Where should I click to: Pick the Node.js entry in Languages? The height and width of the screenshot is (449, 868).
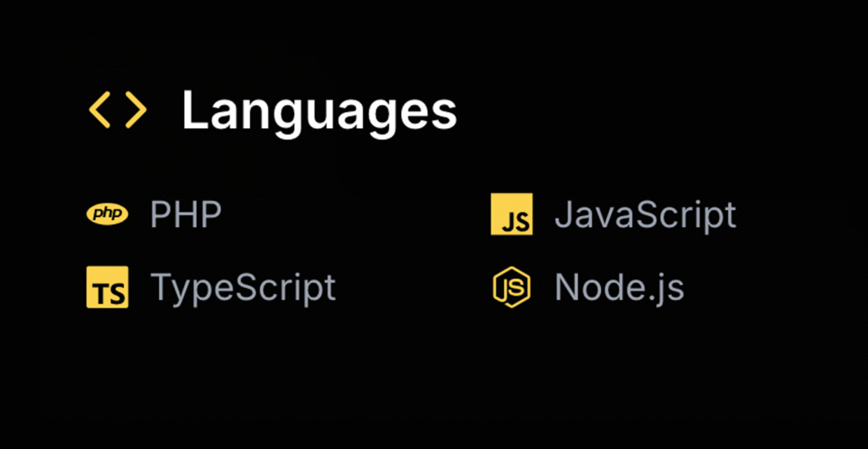point(619,288)
